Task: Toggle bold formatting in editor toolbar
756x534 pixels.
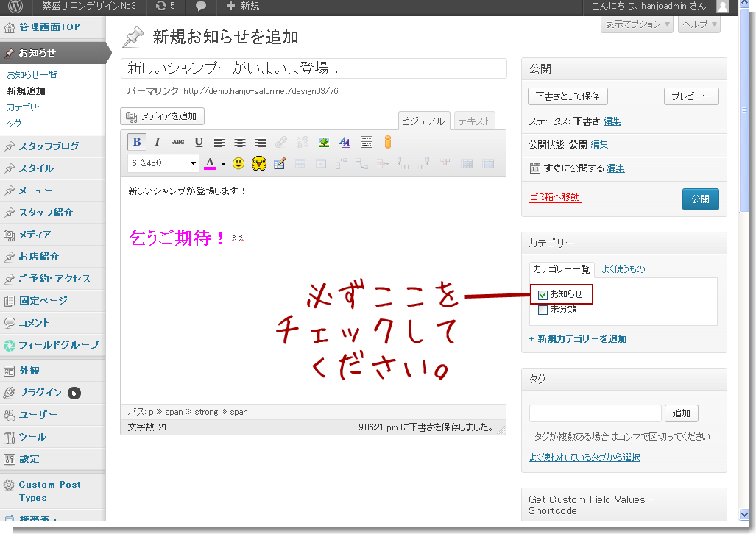Action: click(137, 142)
